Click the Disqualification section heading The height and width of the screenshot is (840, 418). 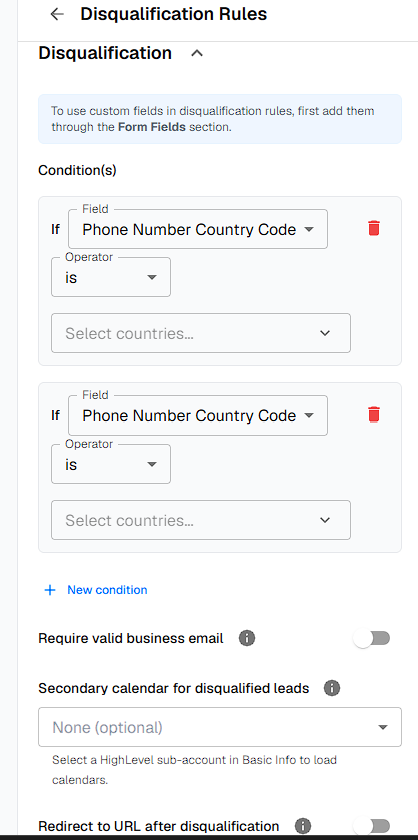pyautogui.click(x=105, y=53)
